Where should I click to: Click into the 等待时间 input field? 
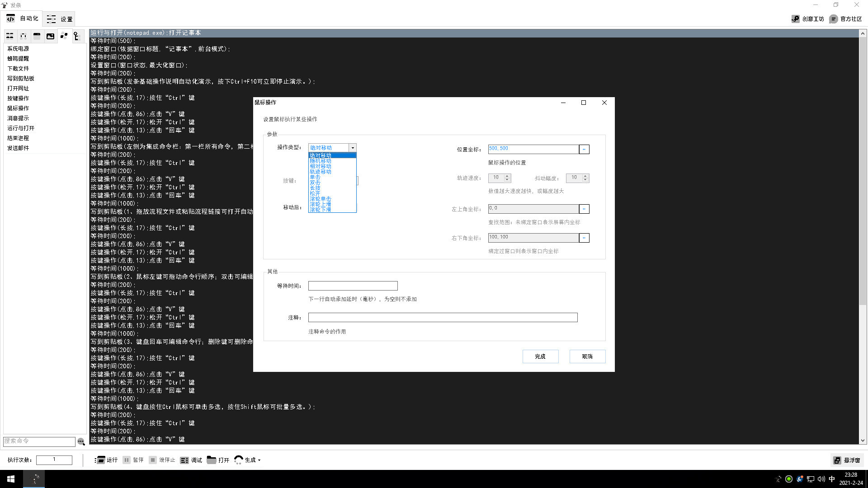tap(353, 286)
